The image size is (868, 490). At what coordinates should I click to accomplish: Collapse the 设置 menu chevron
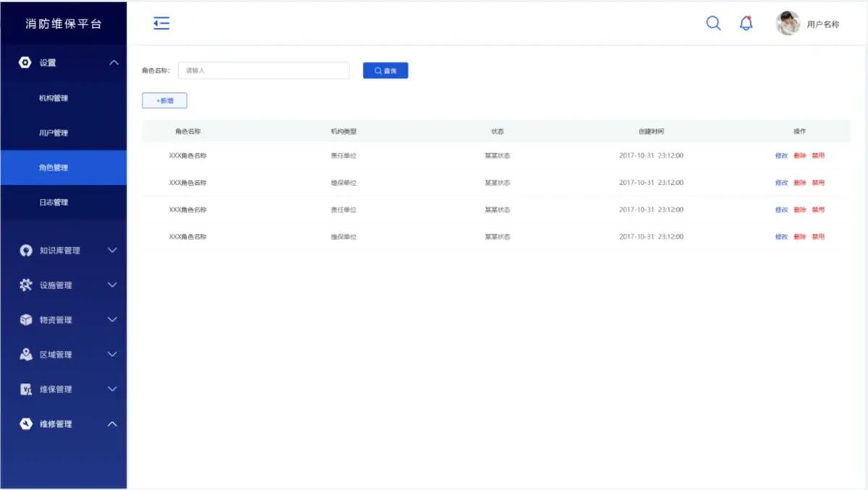pos(113,63)
